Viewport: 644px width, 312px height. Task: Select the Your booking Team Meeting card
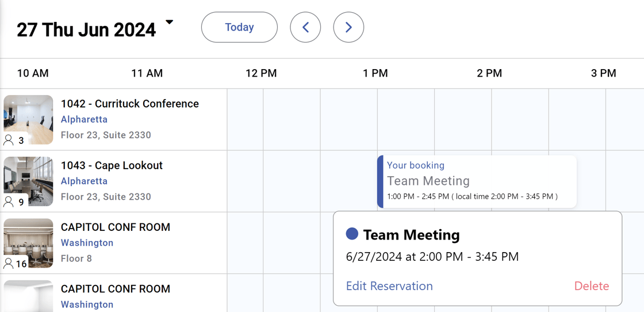(x=477, y=181)
